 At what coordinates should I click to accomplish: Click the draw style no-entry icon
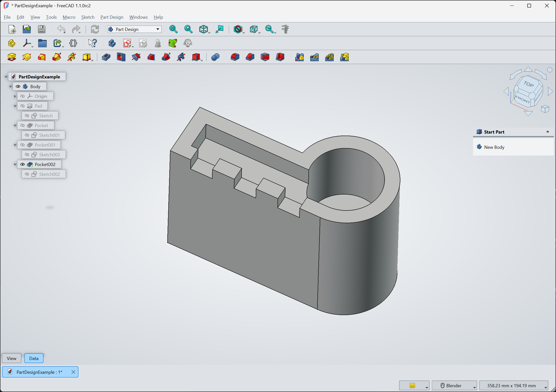(238, 29)
